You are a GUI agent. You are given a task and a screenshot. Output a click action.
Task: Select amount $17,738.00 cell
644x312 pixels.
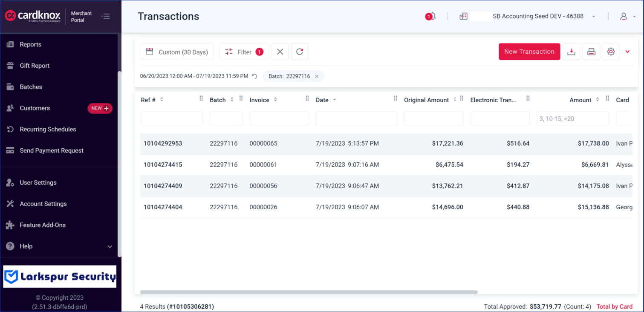[593, 144]
